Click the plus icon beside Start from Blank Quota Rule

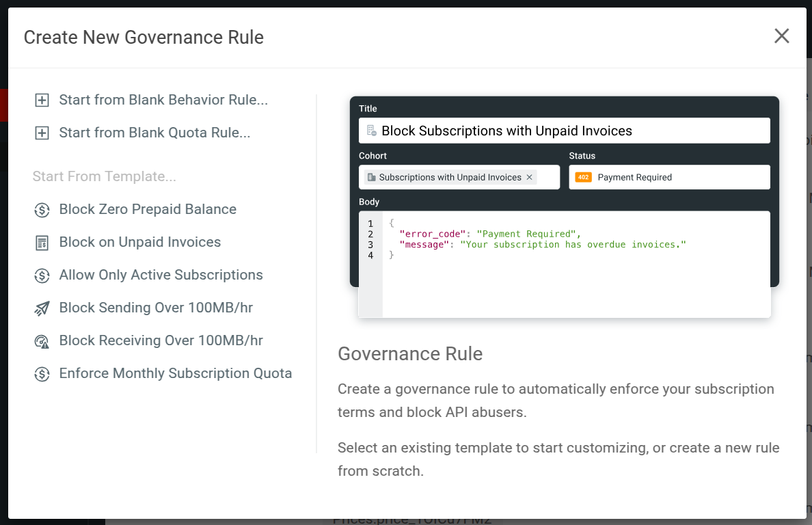42,133
